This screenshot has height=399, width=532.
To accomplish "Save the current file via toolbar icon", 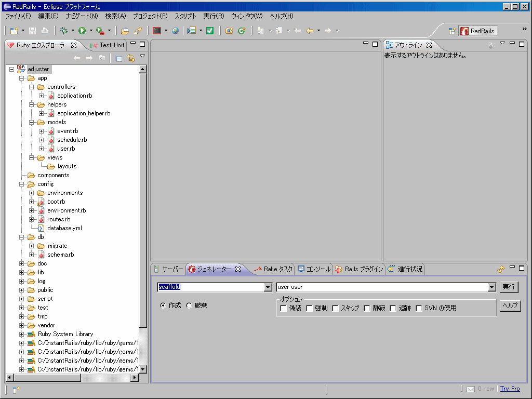I will point(32,31).
